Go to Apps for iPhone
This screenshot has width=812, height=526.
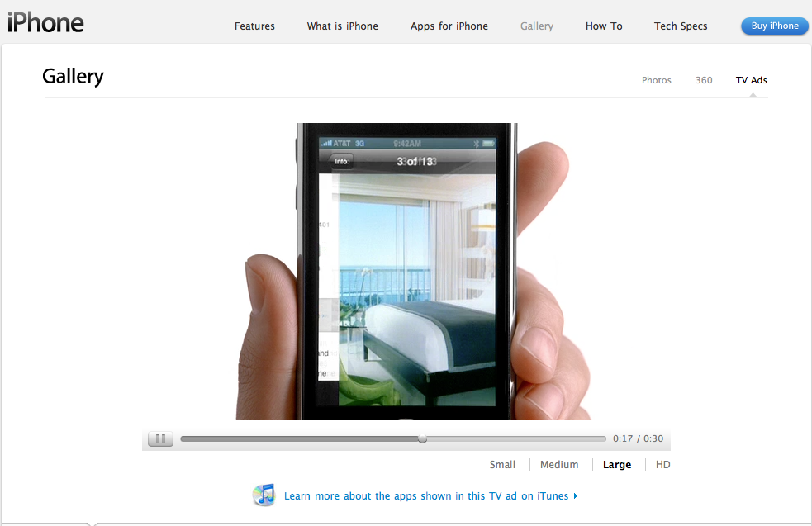click(x=449, y=26)
